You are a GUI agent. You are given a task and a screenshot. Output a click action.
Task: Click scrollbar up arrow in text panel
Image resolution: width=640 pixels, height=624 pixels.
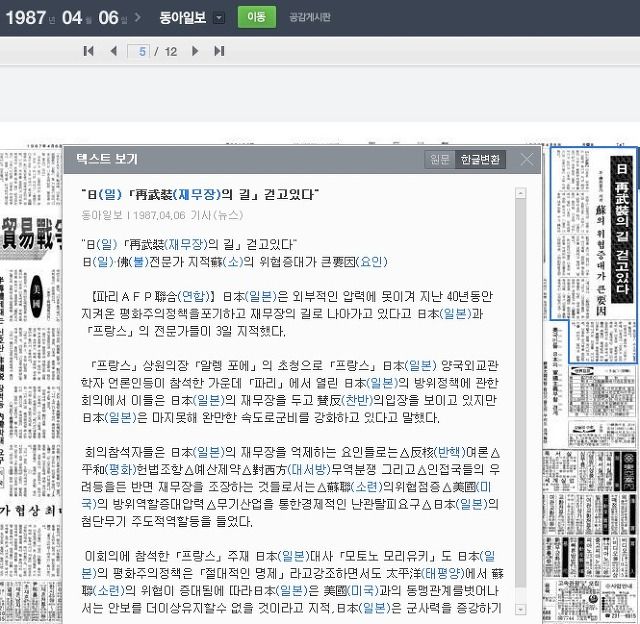[x=520, y=193]
